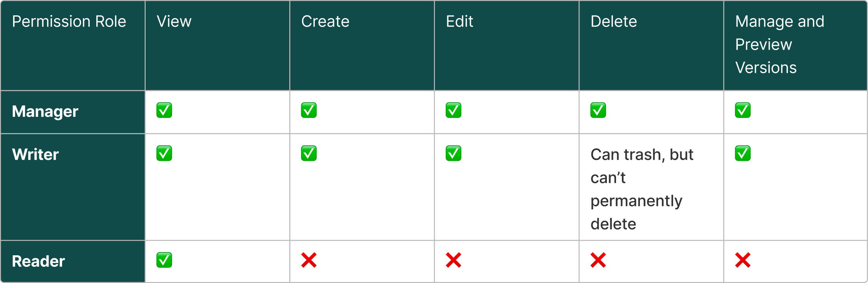868x283 pixels.
Task: Click the Reader Delete red cross
Action: [x=598, y=260]
